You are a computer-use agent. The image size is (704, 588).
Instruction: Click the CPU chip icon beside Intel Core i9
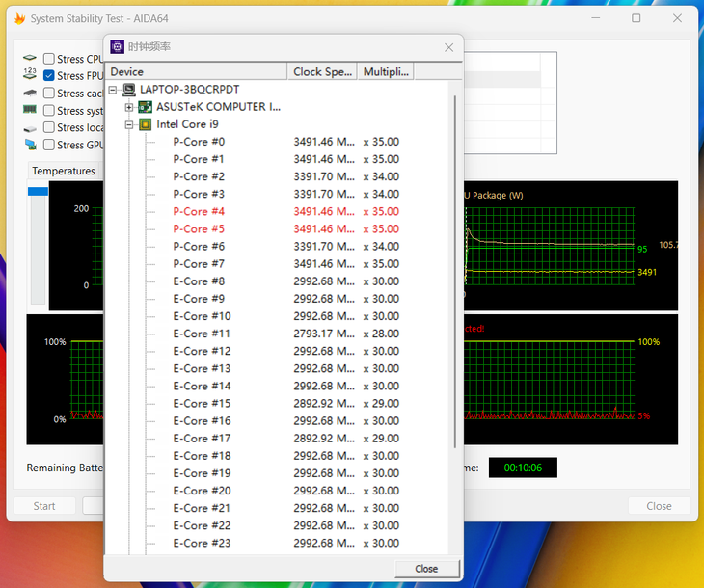(145, 124)
